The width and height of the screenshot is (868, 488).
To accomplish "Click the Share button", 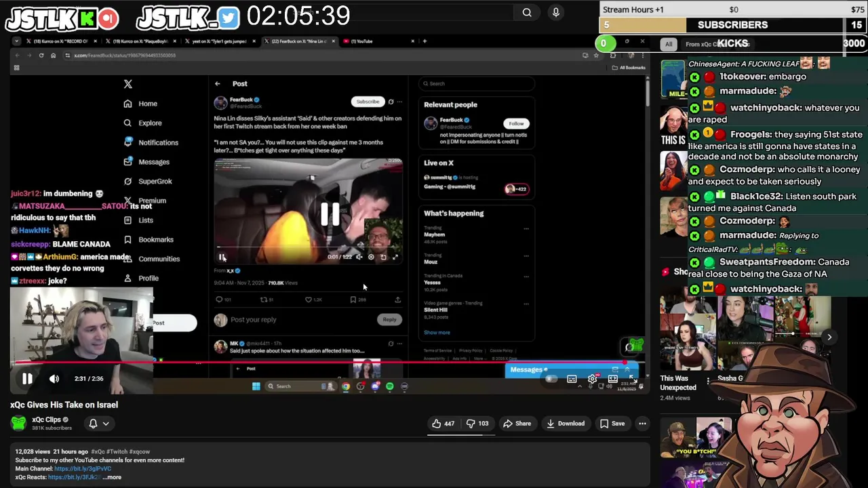I will (x=517, y=424).
